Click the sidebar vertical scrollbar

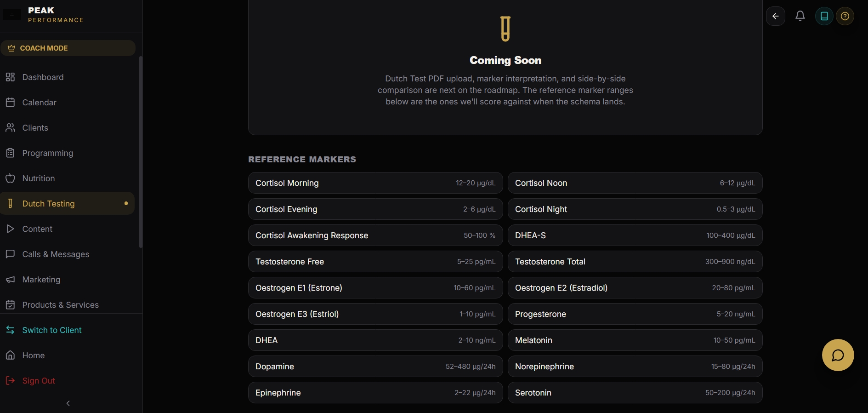[x=141, y=152]
